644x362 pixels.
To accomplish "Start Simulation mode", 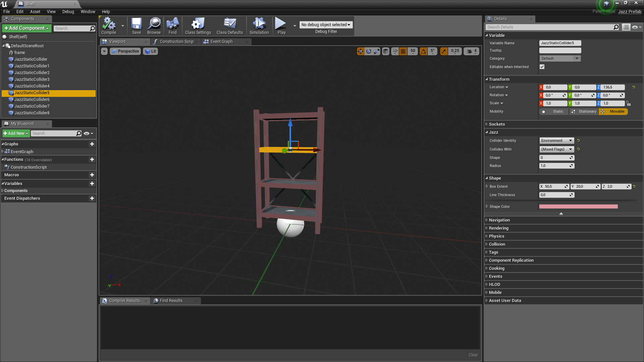I will pyautogui.click(x=259, y=26).
